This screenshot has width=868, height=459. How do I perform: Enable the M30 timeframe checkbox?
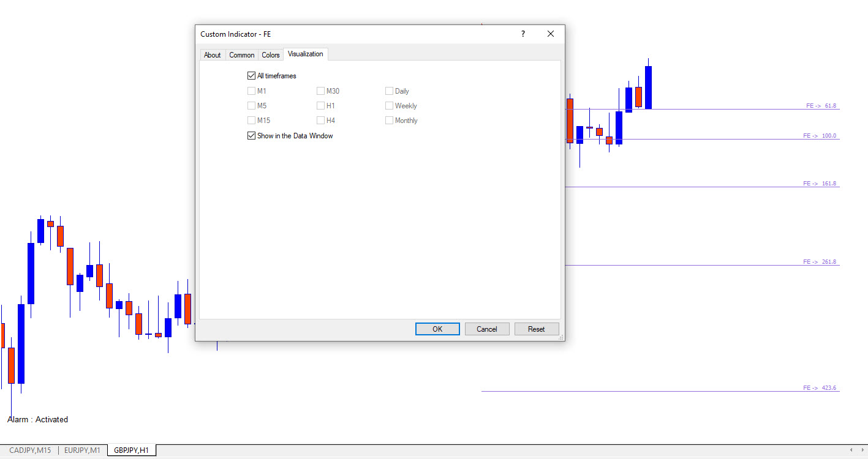(320, 91)
